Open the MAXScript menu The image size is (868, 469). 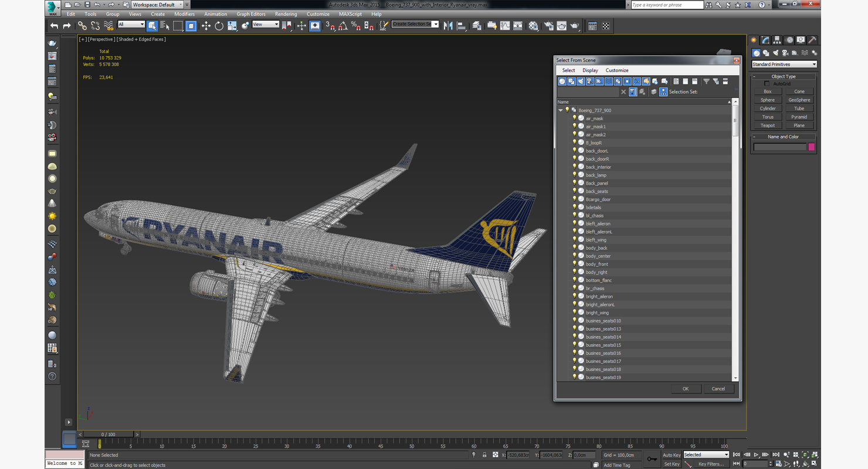coord(350,14)
